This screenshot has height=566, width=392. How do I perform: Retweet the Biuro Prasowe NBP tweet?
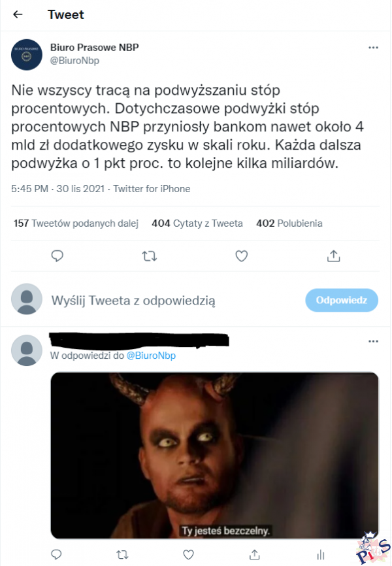(x=149, y=256)
